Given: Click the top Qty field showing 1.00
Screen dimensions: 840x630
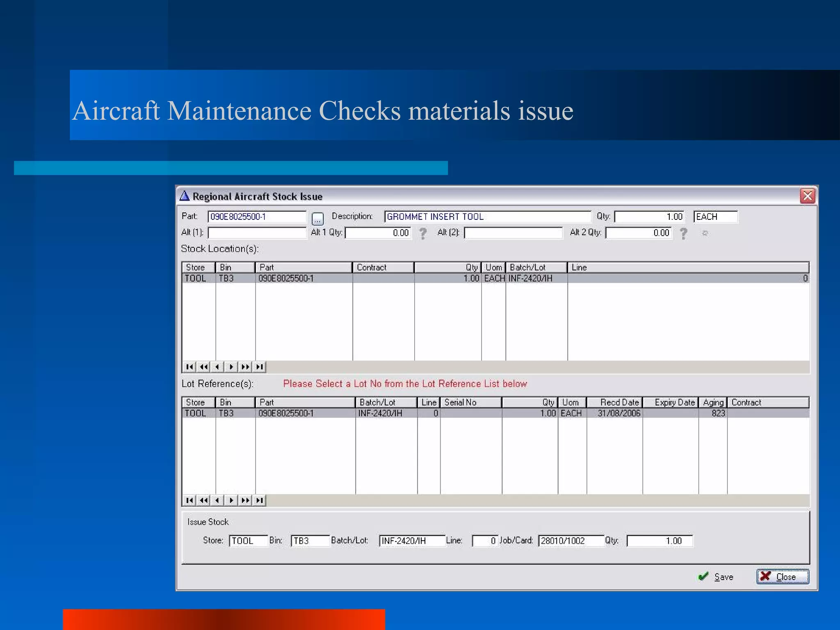Looking at the screenshot, I should tap(649, 217).
